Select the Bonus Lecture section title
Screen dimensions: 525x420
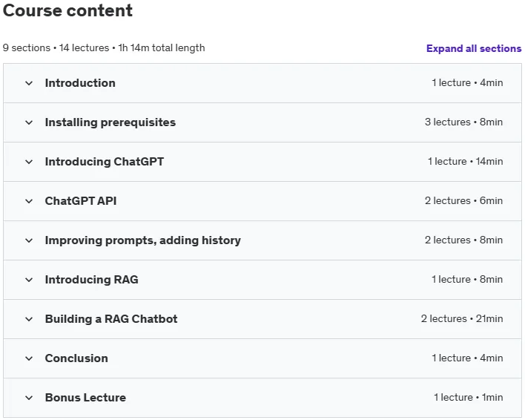[85, 398]
